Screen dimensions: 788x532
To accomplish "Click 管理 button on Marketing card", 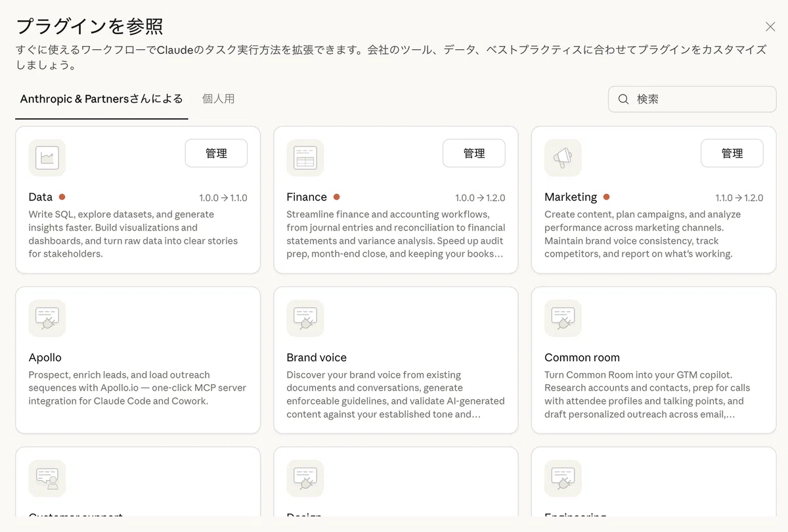I will pyautogui.click(x=732, y=153).
